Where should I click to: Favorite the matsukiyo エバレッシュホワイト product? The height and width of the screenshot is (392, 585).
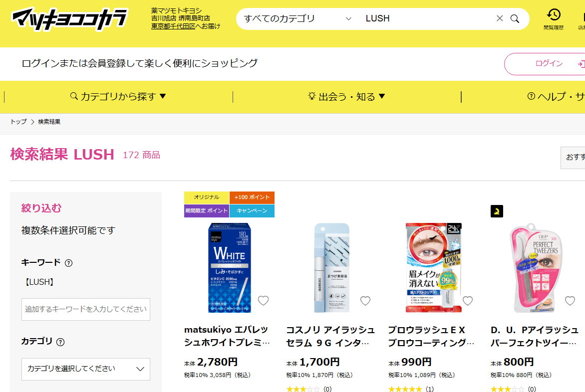click(x=264, y=301)
